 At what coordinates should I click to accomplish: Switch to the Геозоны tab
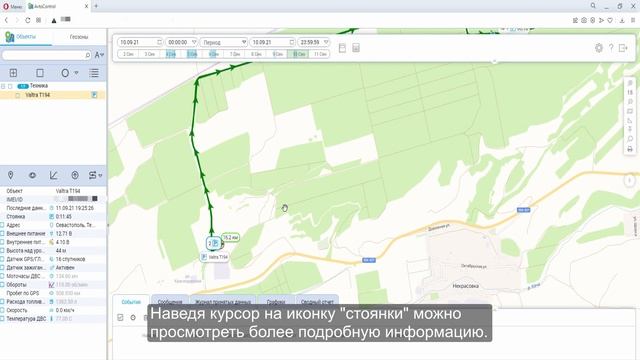click(79, 37)
